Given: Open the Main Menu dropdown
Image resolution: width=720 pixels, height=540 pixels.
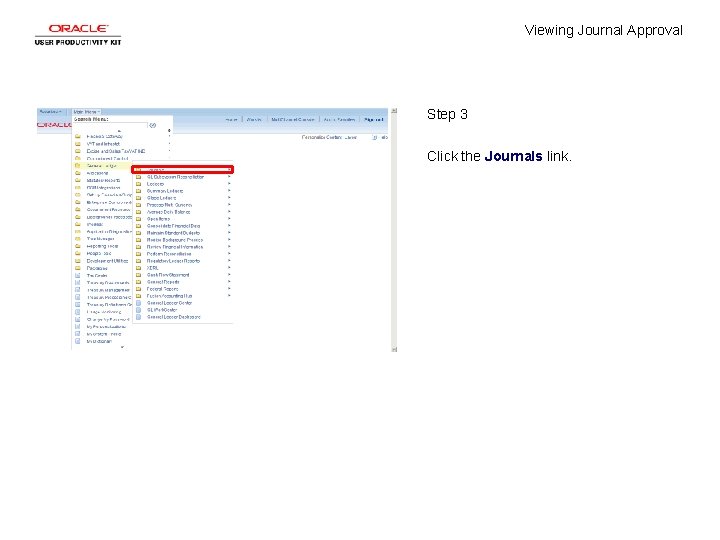Looking at the screenshot, I should point(86,112).
